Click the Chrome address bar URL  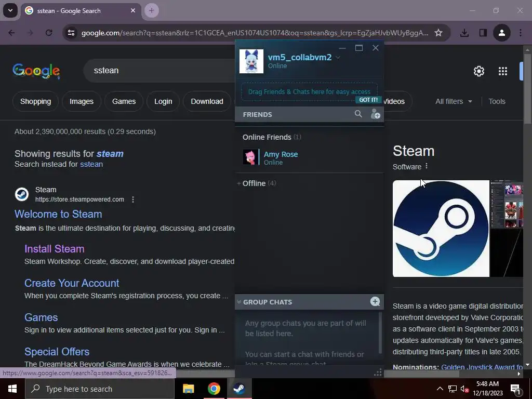[x=255, y=33]
